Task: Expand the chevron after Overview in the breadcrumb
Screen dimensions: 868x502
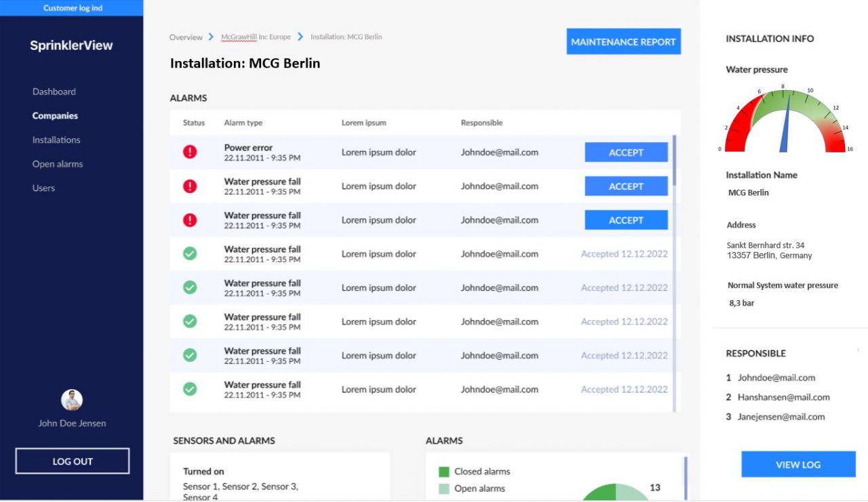Action: click(x=209, y=37)
